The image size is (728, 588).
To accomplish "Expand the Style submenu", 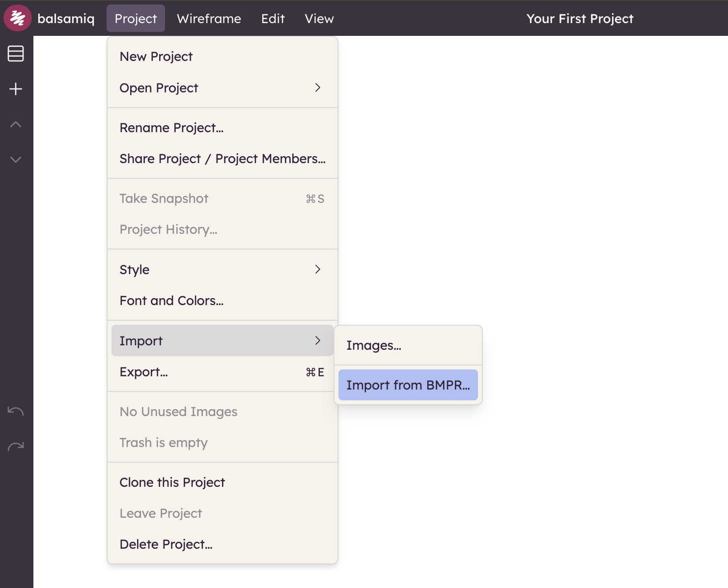I will [x=222, y=270].
